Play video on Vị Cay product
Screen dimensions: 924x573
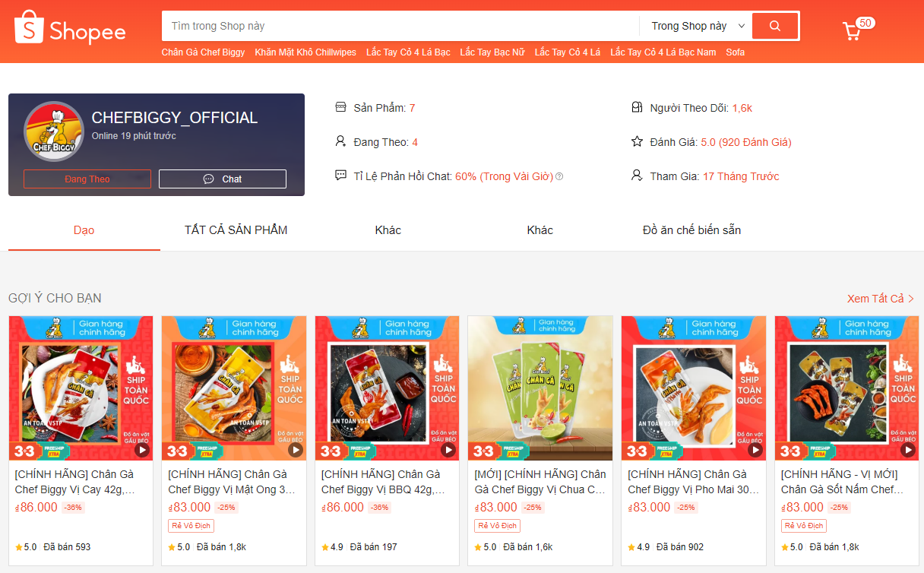pyautogui.click(x=142, y=450)
